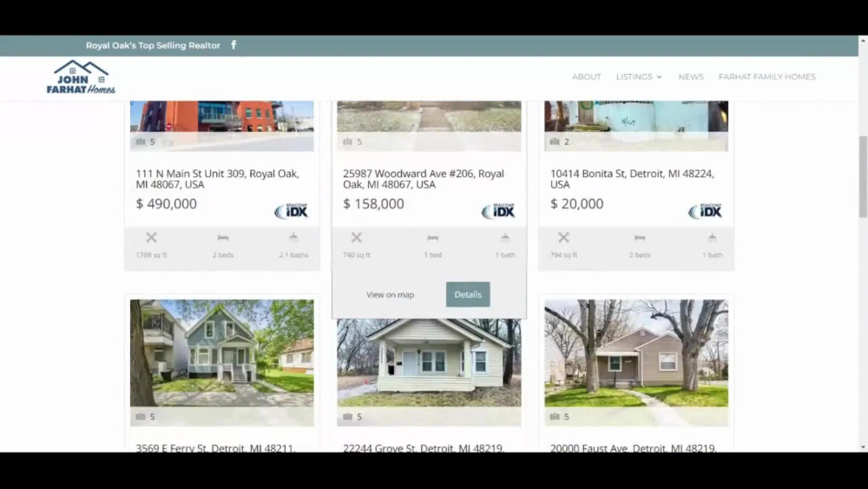Open the ABOUT menu item
Screen dimensions: 868x489
pyautogui.click(x=586, y=77)
